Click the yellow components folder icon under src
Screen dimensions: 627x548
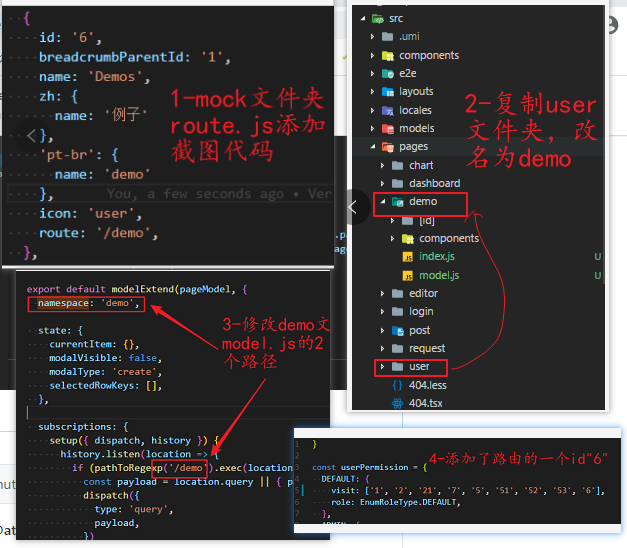pyautogui.click(x=387, y=56)
